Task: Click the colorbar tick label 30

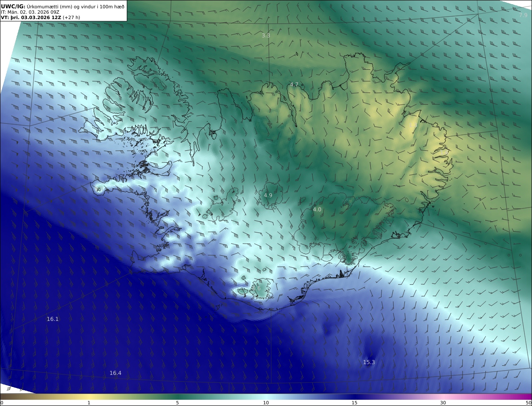Action: click(443, 403)
